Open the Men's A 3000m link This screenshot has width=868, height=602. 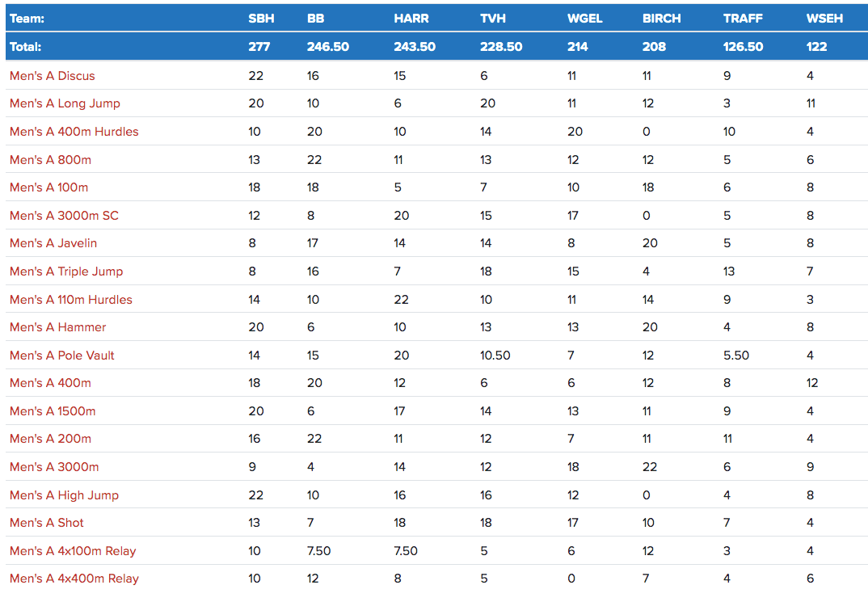tap(54, 467)
